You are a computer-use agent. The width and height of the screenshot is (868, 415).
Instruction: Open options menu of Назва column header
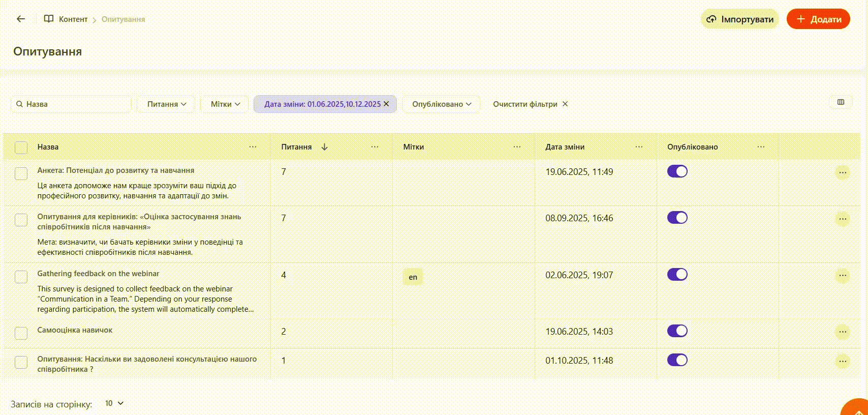tap(253, 147)
